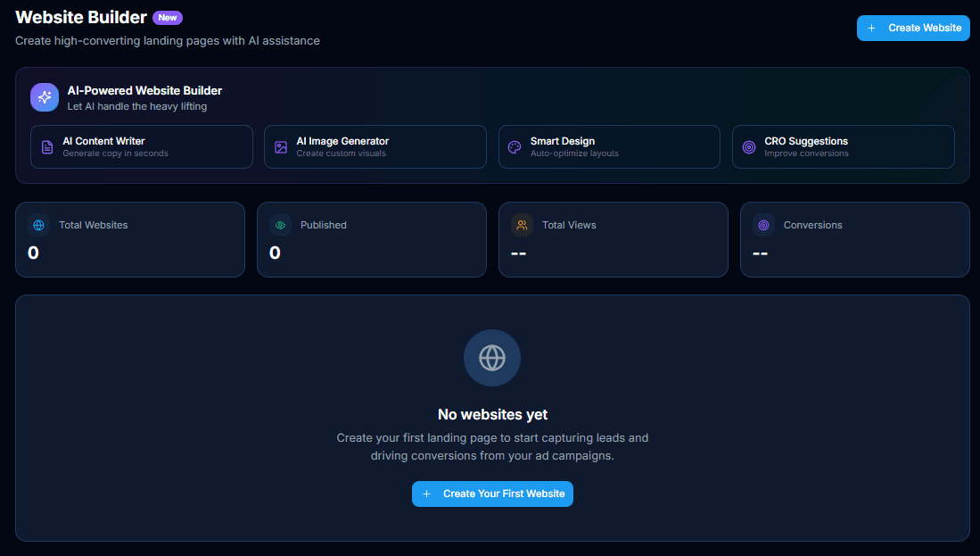The width and height of the screenshot is (980, 556).
Task: Select the Published checkmark icon
Action: tap(280, 225)
